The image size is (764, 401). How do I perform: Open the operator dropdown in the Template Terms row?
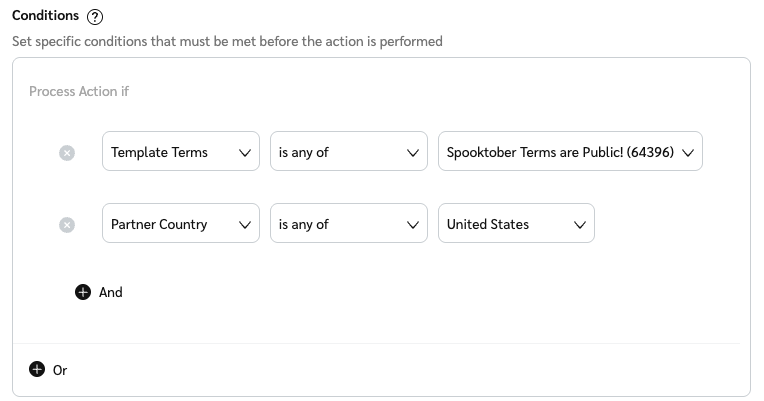click(348, 152)
